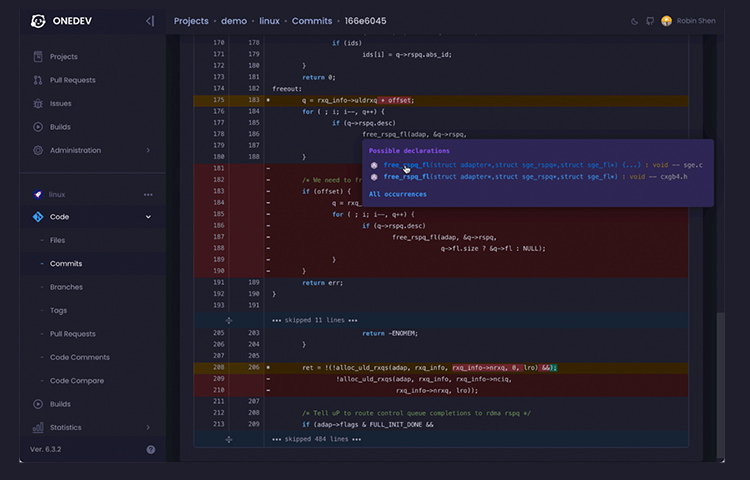Click 'return -ENOMEM;' code line
750x480 pixels.
[390, 333]
